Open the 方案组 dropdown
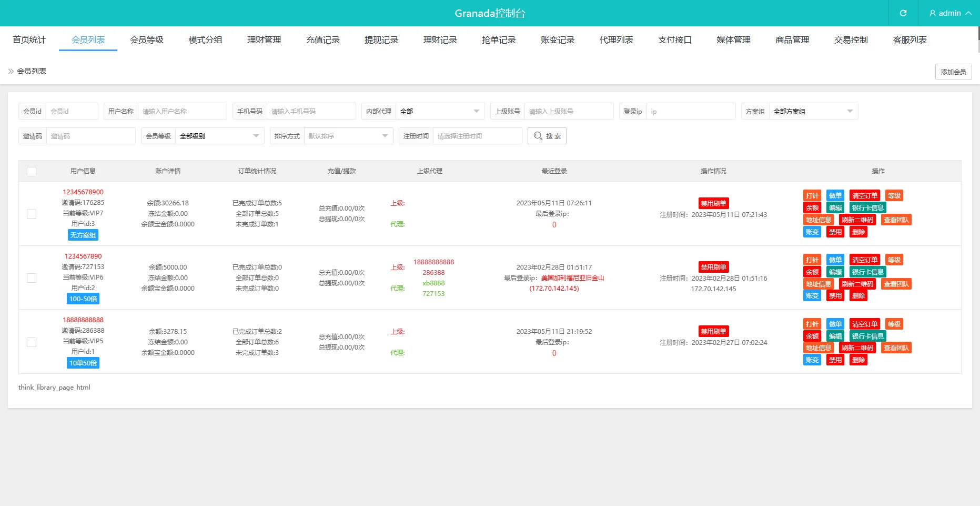980x506 pixels. click(813, 111)
